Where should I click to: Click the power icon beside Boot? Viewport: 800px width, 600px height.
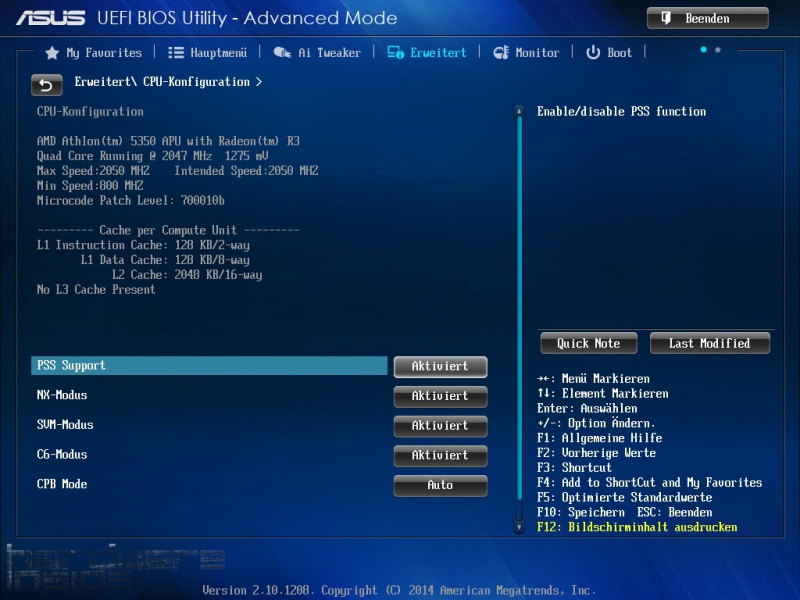(x=593, y=53)
